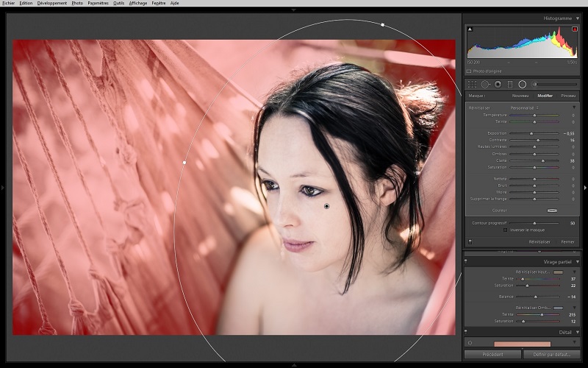This screenshot has width=588, height=368.
Task: Select the spot removal tool
Action: tap(485, 85)
